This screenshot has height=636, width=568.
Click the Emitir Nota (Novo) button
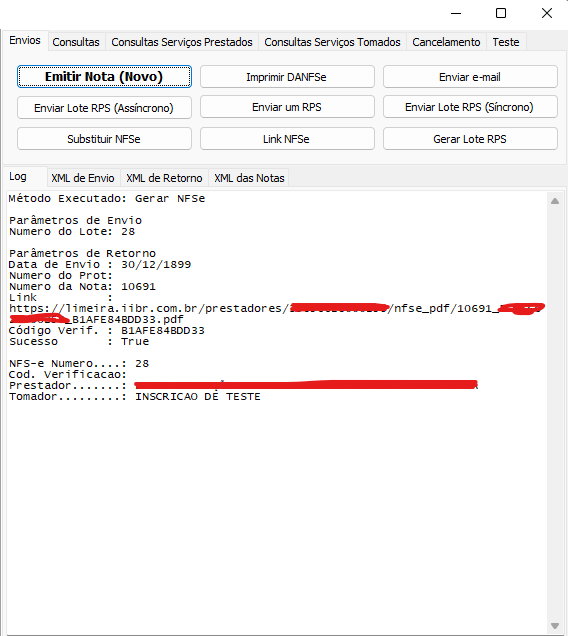click(x=104, y=77)
